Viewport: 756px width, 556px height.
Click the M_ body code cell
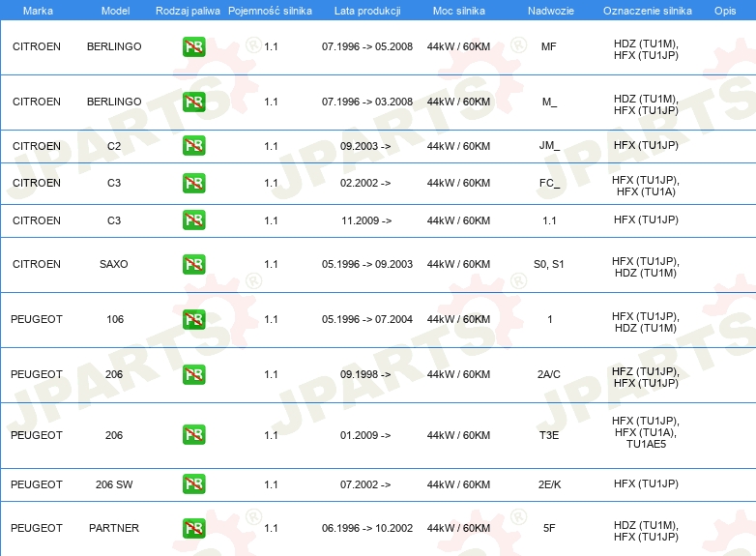(549, 102)
